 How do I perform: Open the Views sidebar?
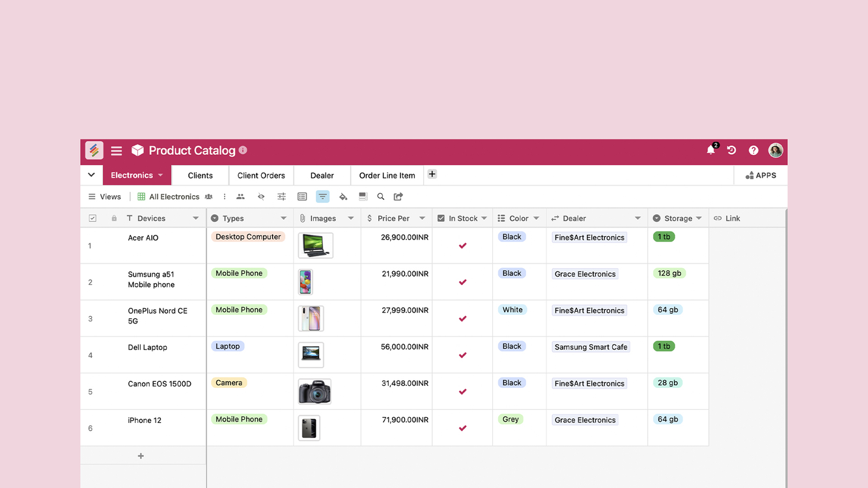click(x=105, y=197)
